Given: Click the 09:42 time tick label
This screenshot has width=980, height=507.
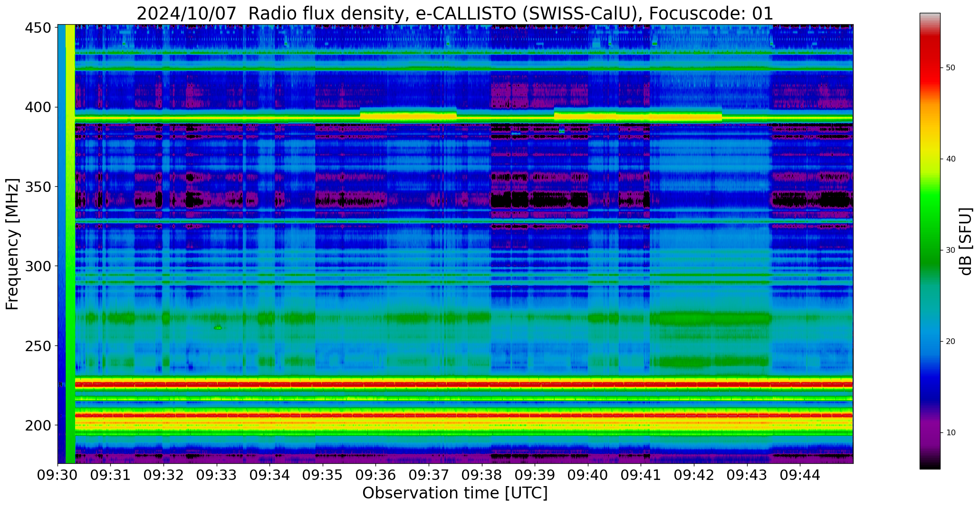Looking at the screenshot, I should coord(694,475).
